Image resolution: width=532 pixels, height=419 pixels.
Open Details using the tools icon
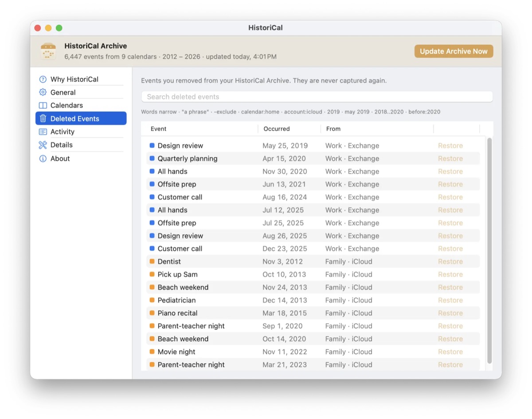pos(43,145)
